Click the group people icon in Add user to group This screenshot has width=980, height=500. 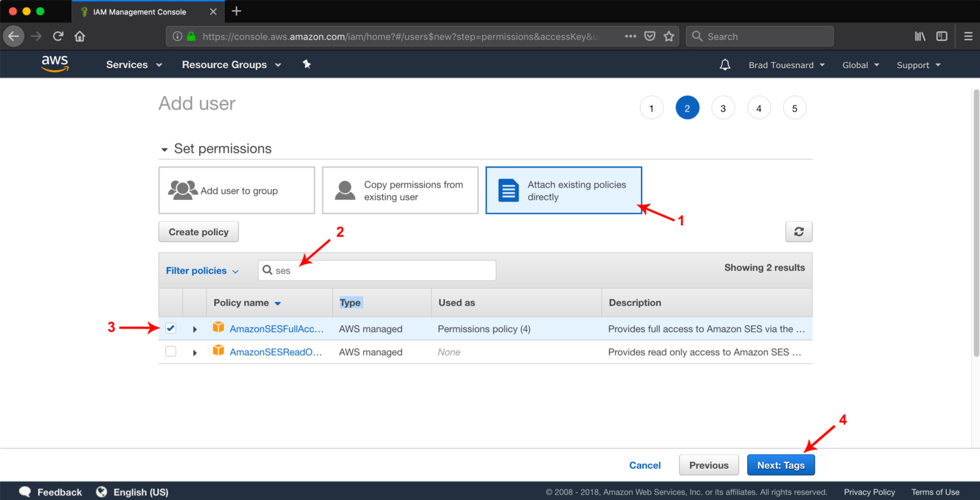pyautogui.click(x=183, y=190)
